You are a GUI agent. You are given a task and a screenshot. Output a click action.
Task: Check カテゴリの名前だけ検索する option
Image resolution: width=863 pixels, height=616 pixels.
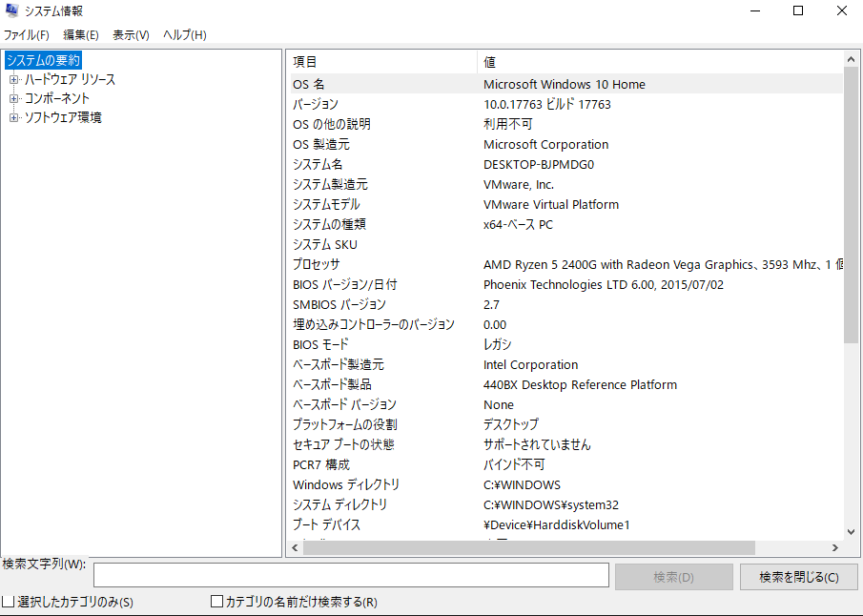pyautogui.click(x=216, y=602)
